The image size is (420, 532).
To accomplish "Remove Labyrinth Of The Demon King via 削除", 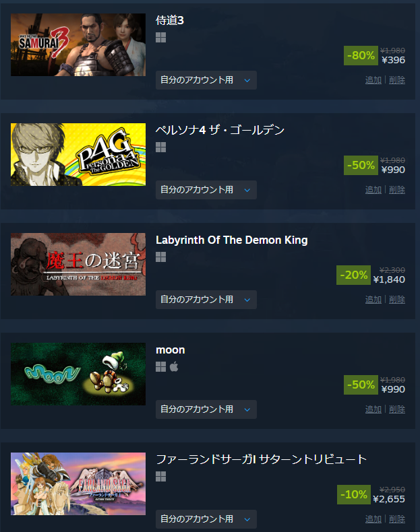I will click(x=397, y=300).
